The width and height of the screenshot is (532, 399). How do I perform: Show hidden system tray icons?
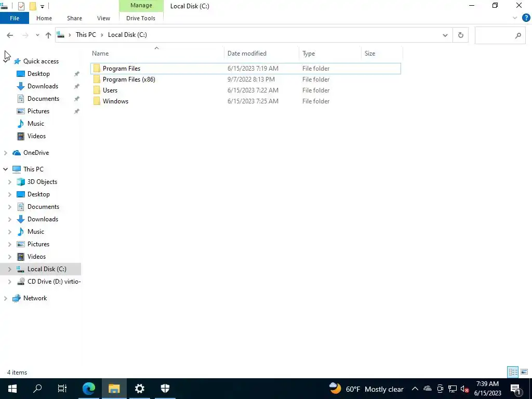point(415,389)
